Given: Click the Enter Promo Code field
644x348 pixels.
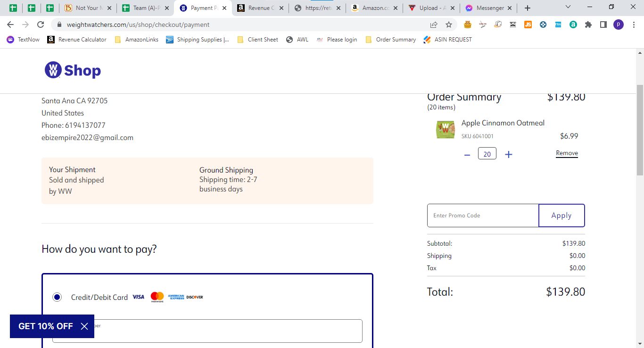Looking at the screenshot, I should click(x=483, y=215).
